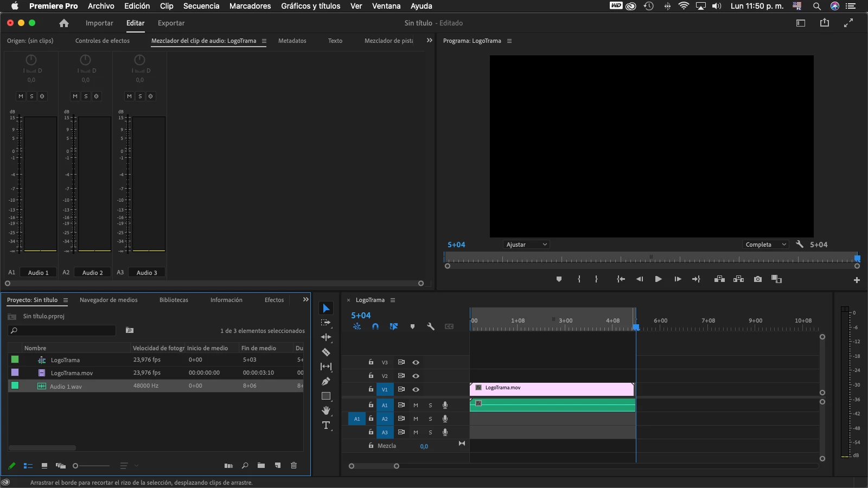Open the button editor plus icon

(x=857, y=280)
